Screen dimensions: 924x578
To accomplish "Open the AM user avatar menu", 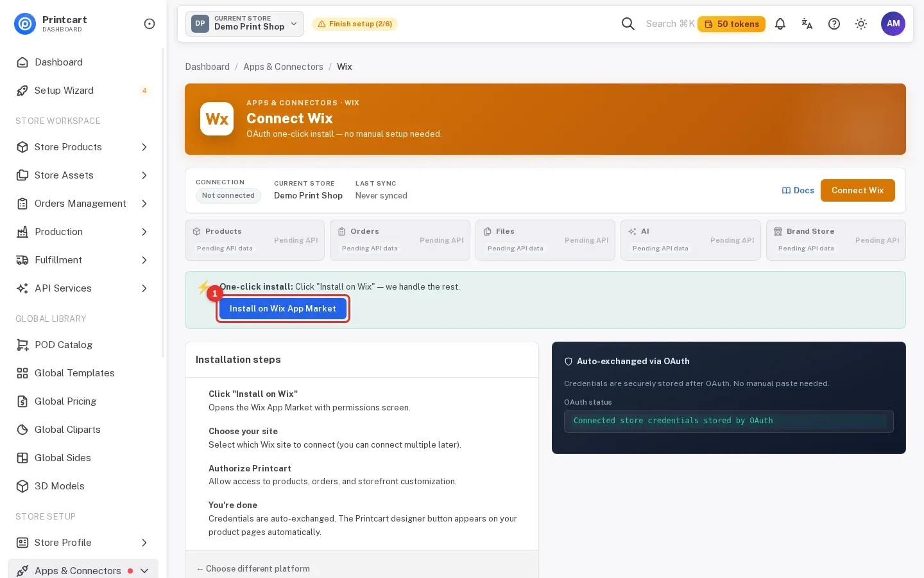I will [x=893, y=24].
